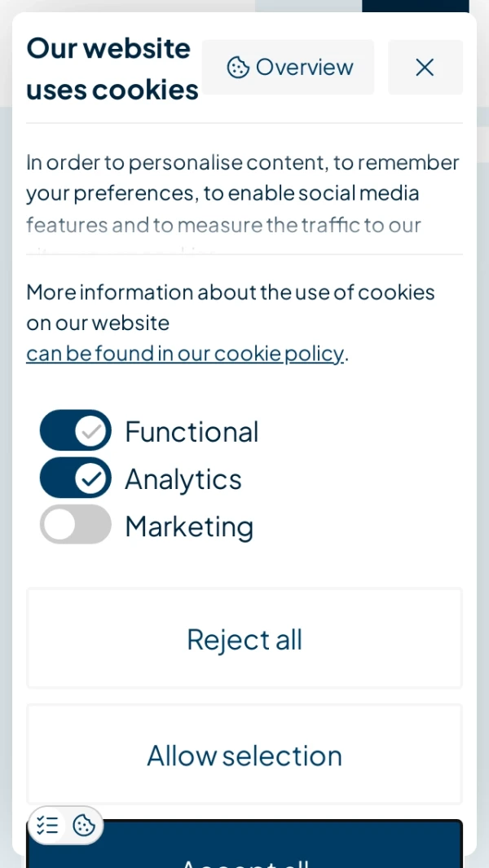The width and height of the screenshot is (489, 868).
Task: Follow the cookie policy link
Action: pos(185,353)
